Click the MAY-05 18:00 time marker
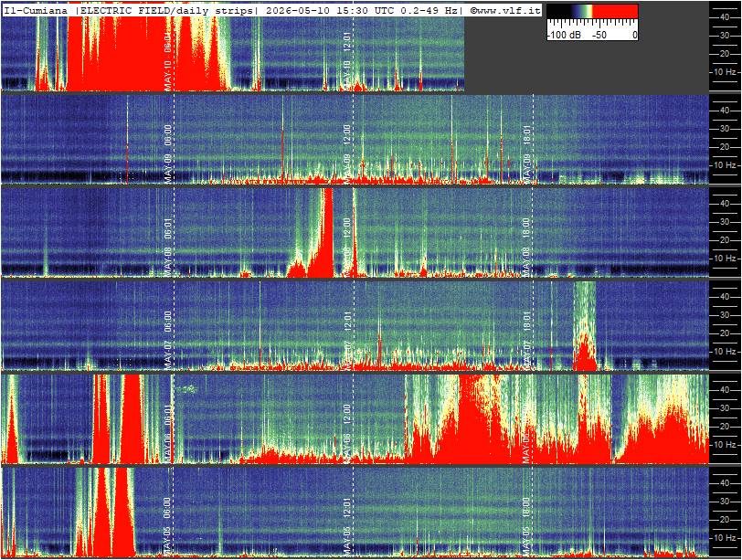Image resolution: width=742 pixels, height=560 pixels. tap(526, 527)
